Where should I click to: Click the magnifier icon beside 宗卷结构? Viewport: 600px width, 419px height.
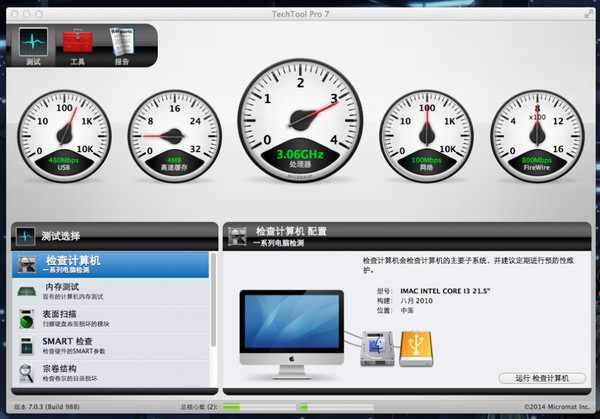click(26, 373)
